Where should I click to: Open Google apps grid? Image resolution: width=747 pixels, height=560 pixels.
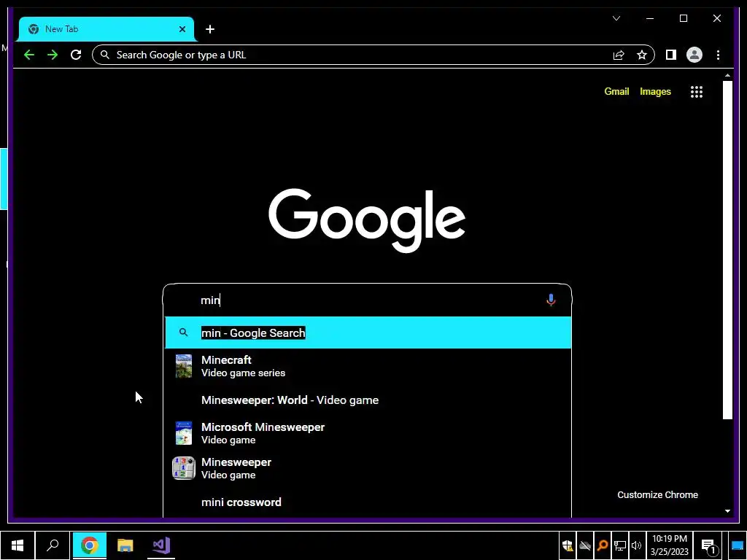697,91
